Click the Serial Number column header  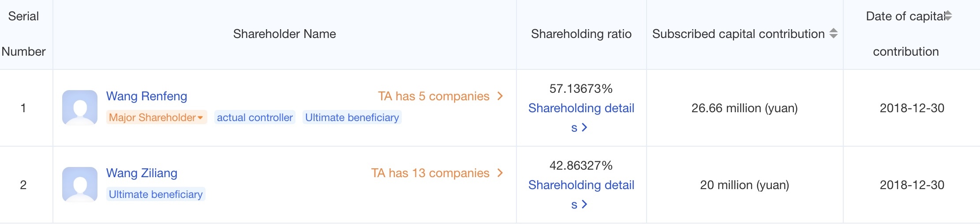(x=24, y=34)
